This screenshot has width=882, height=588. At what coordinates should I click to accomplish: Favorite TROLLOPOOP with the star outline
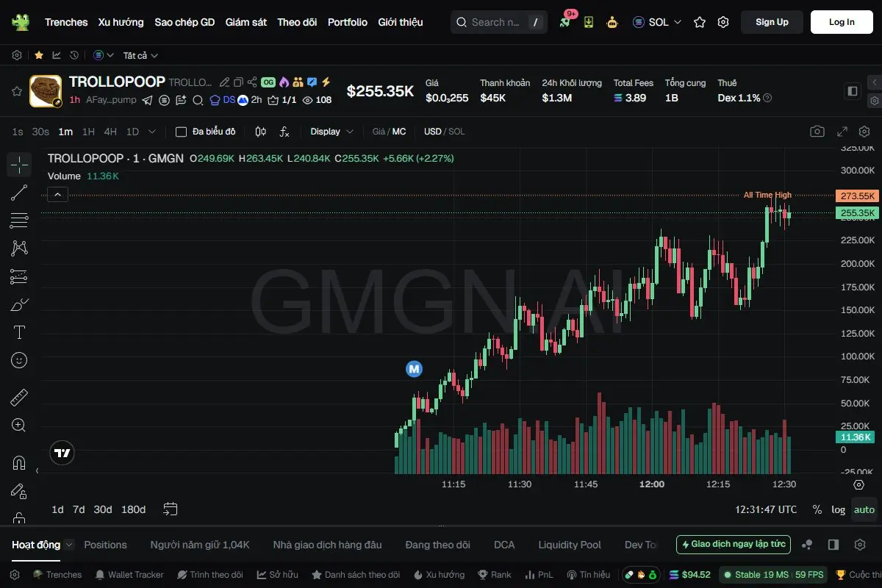(x=16, y=91)
